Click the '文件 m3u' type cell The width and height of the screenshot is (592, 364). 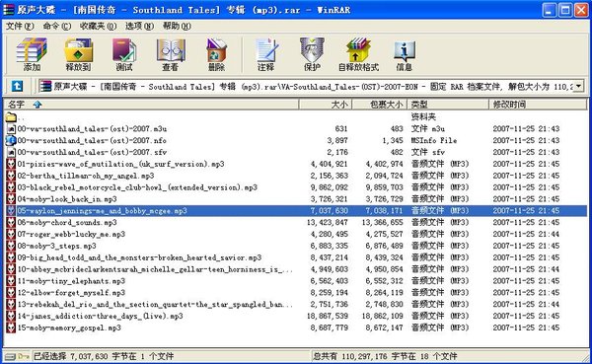[428, 129]
